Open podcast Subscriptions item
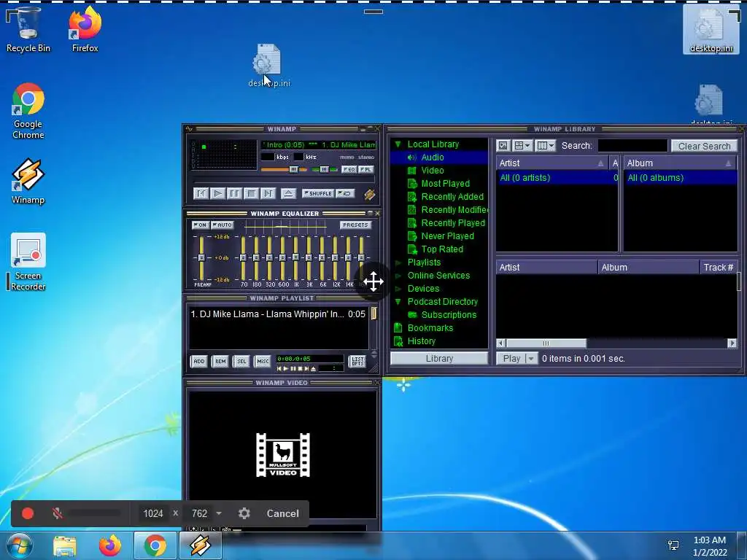747x560 pixels. [x=449, y=315]
